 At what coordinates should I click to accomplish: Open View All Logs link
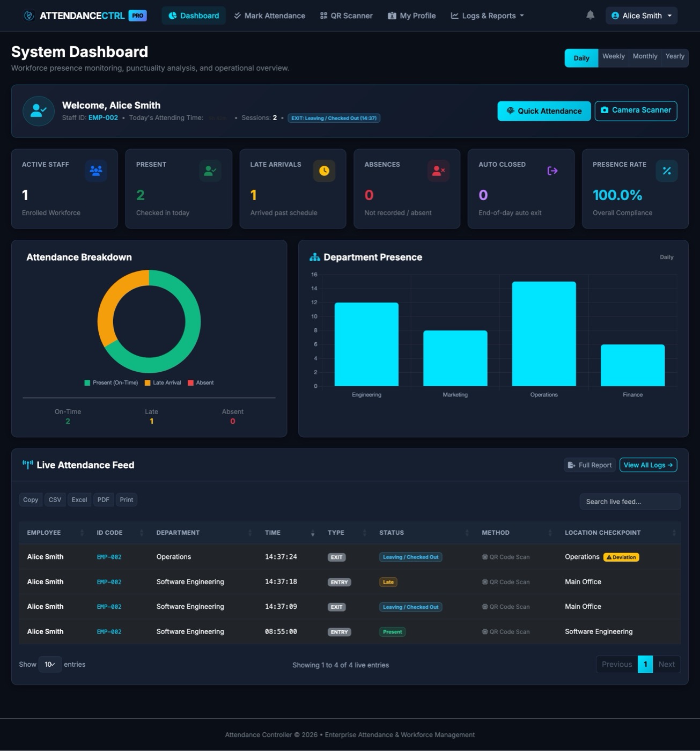648,465
